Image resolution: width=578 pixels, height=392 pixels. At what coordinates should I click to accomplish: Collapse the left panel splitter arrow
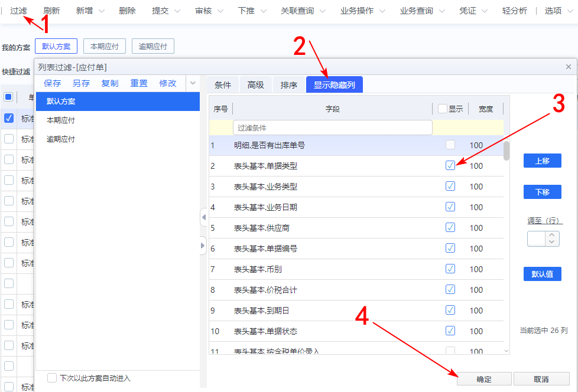(203, 217)
